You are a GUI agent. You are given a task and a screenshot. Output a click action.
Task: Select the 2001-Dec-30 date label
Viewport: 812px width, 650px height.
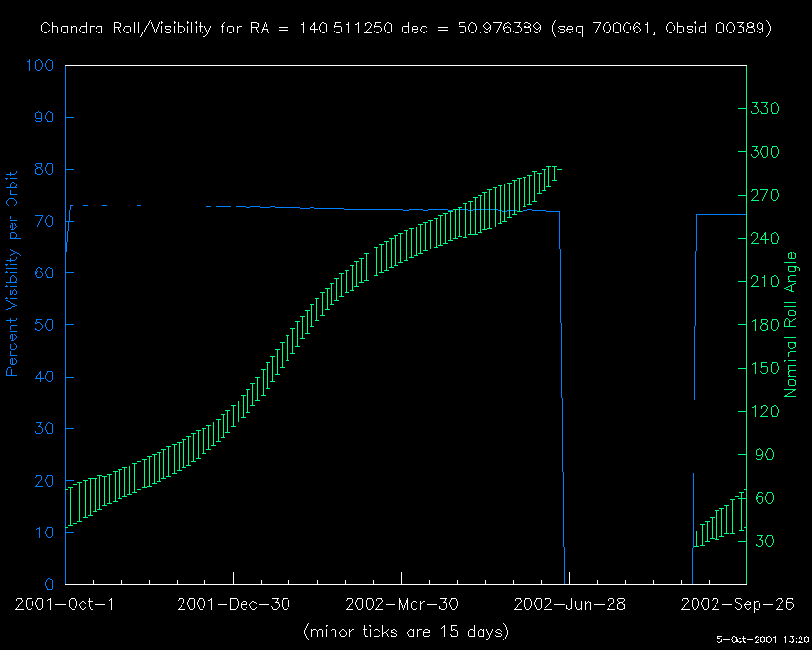(233, 604)
